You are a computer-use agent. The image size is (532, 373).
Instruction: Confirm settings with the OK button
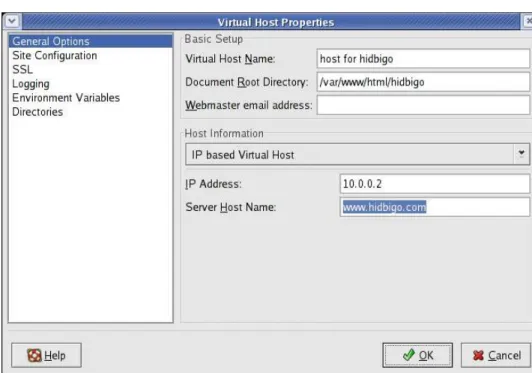tap(418, 355)
